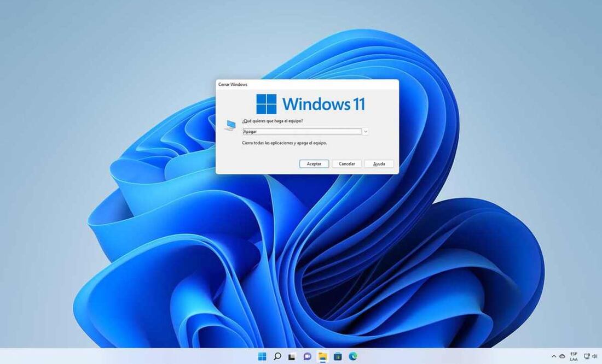Open the Start menu
Screen dimensions: 602x364
pyautogui.click(x=263, y=355)
